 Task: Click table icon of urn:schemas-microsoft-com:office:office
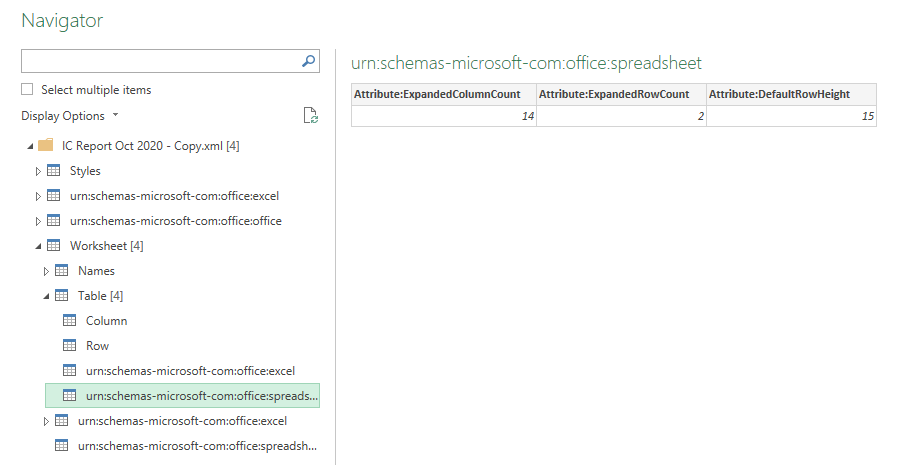point(53,221)
